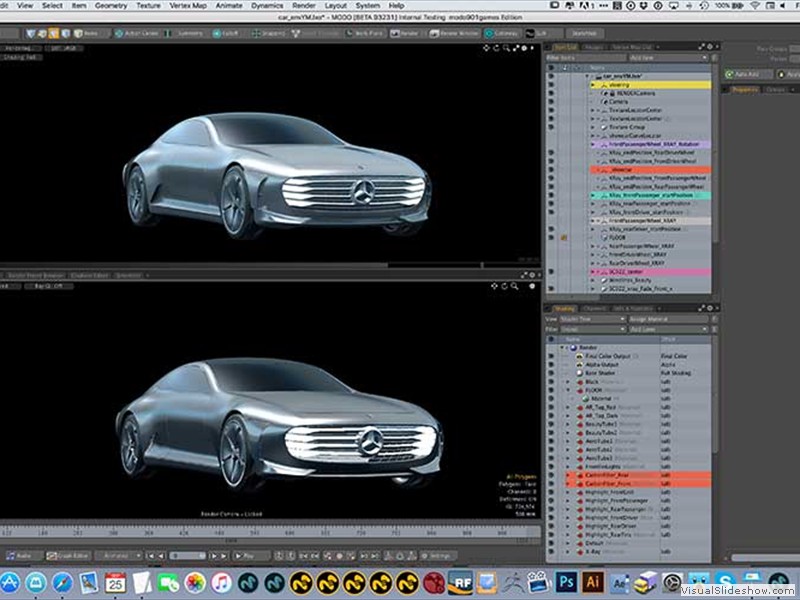This screenshot has width=800, height=600.
Task: Open the Falloff toolbar option
Action: (226, 33)
